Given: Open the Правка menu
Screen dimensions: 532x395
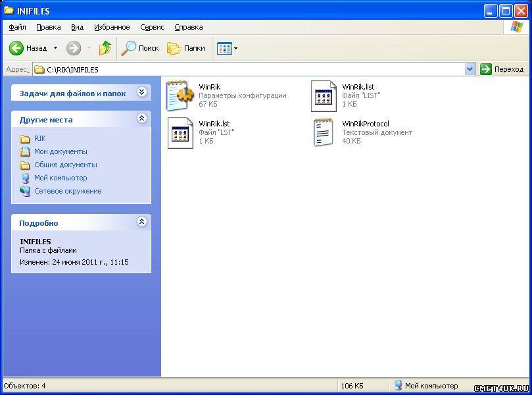Looking at the screenshot, I should click(x=49, y=27).
